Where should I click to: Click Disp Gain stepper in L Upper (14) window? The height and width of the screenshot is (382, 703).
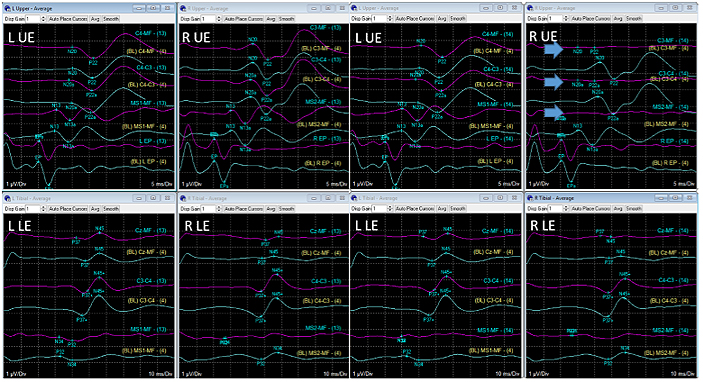point(390,19)
